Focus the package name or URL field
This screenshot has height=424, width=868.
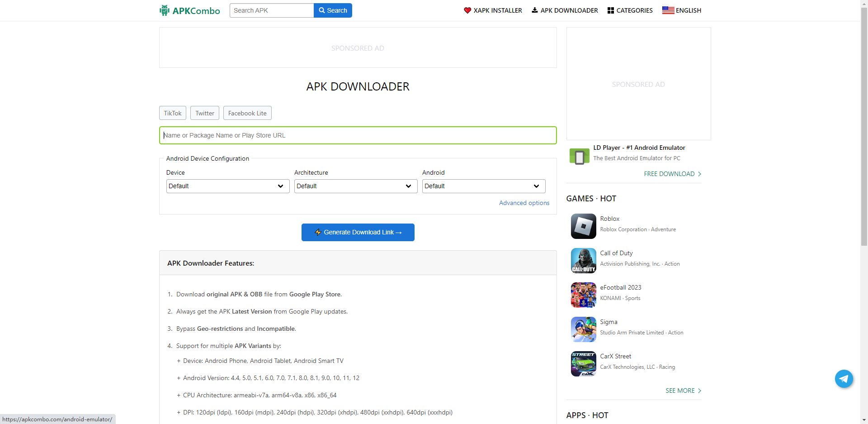(358, 135)
